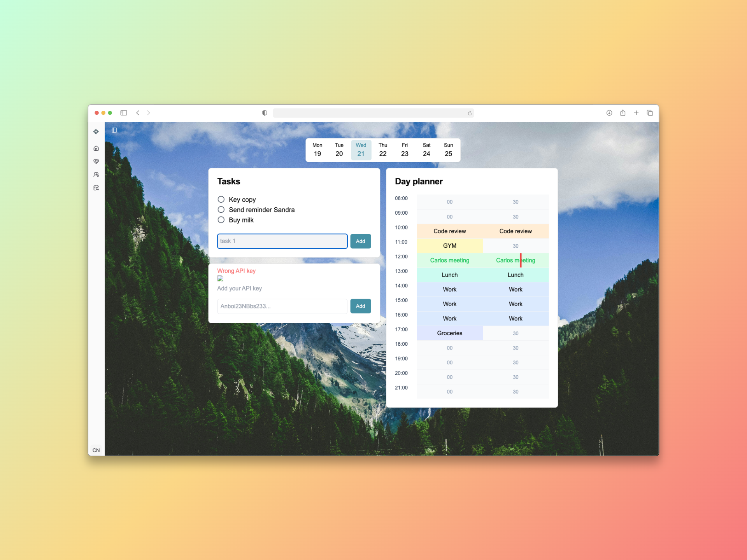Check off "Send reminder Sandra" task

point(221,210)
